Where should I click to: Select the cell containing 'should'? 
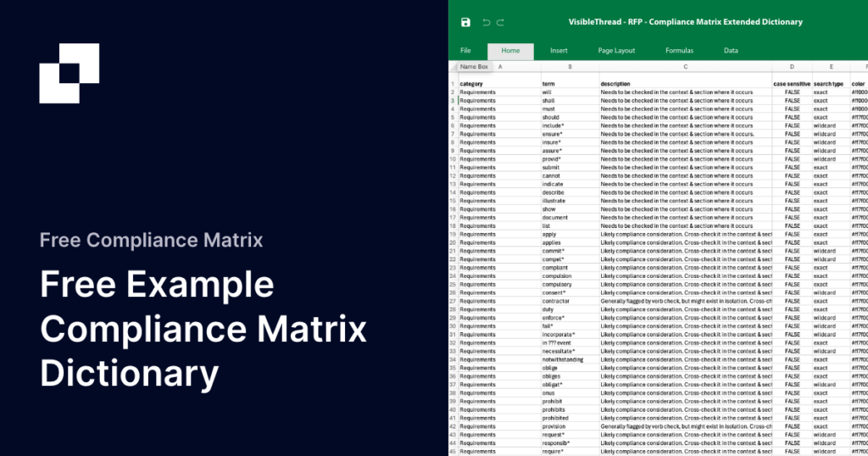570,117
